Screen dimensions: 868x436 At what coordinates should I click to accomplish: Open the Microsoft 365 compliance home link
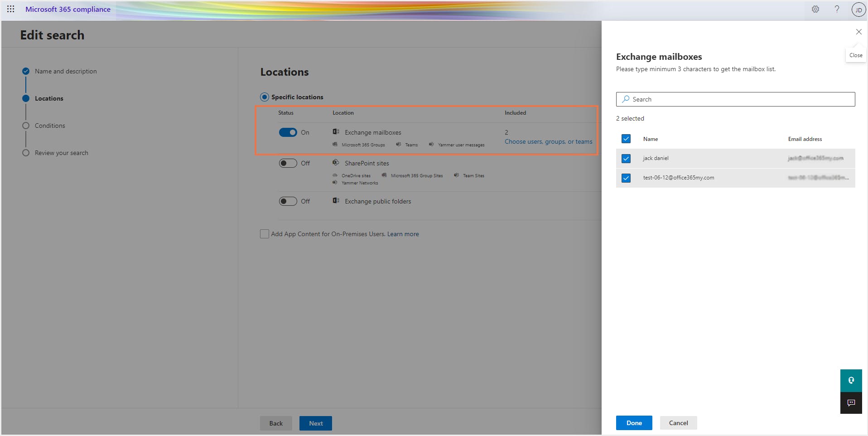point(68,9)
